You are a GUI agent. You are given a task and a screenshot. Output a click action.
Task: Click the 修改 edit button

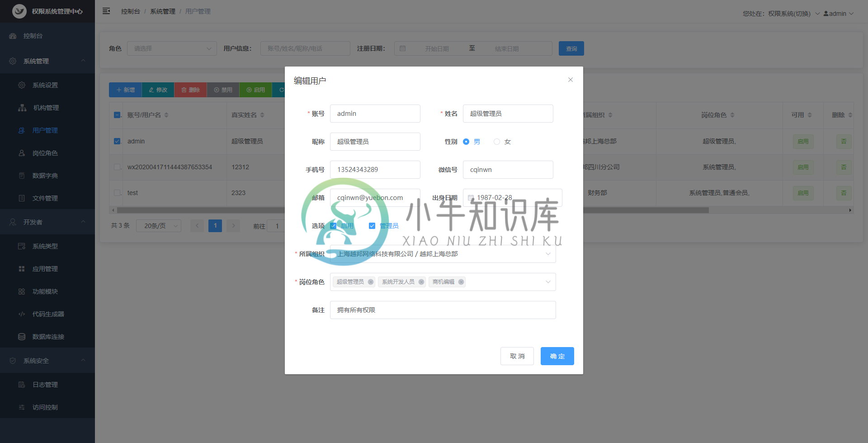158,90
